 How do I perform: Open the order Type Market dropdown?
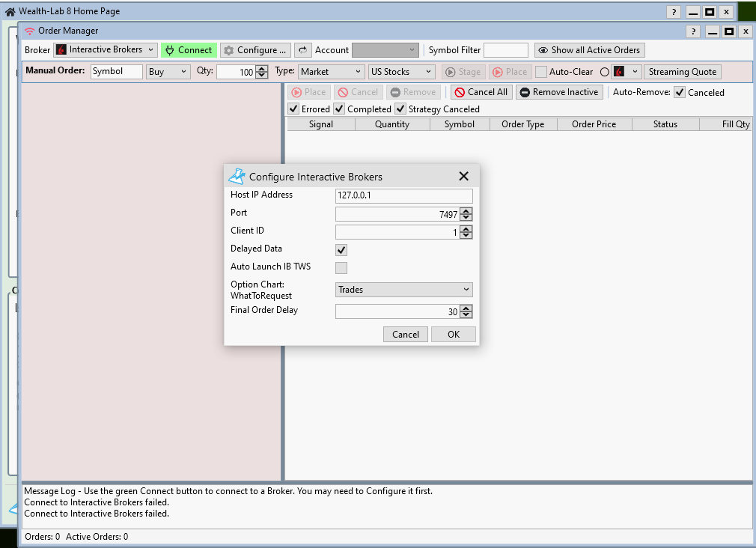tap(331, 72)
